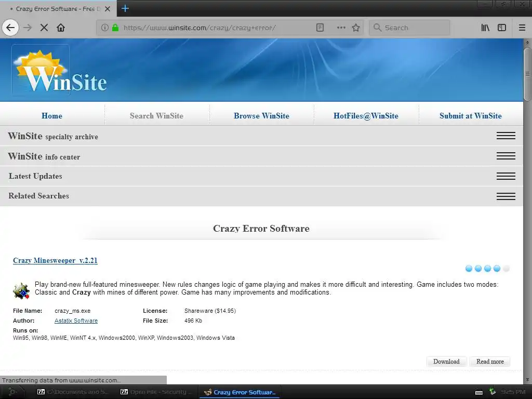Click Read more for Crazy Minesweeper
This screenshot has height=399, width=532.
click(490, 362)
